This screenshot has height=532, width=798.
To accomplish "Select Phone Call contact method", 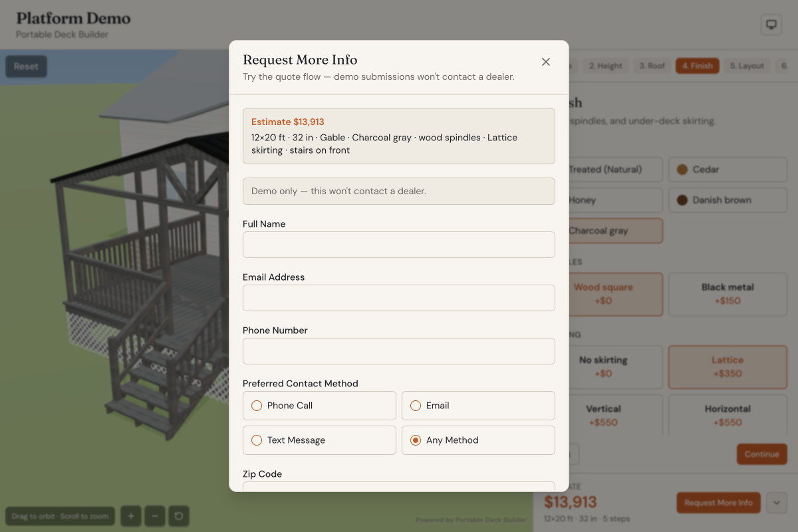I will coord(319,406).
